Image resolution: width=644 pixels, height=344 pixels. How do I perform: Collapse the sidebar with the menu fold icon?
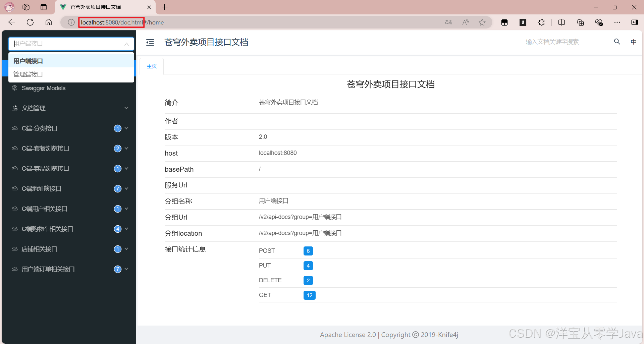tap(150, 42)
